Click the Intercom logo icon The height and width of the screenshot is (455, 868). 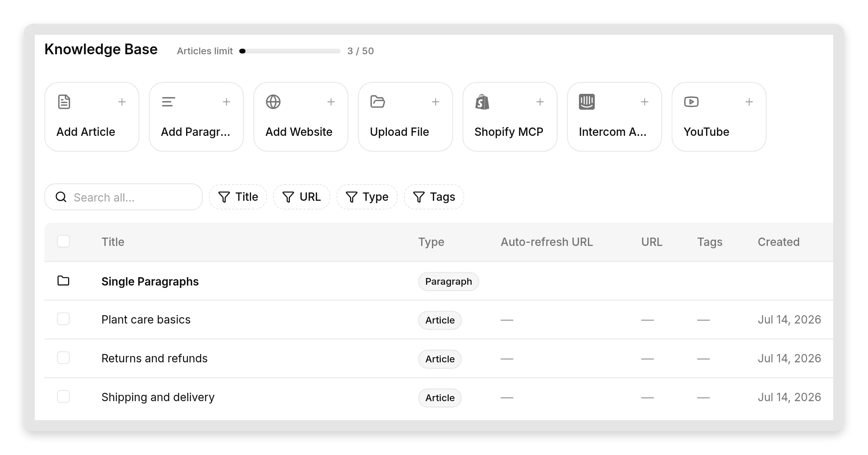point(587,102)
